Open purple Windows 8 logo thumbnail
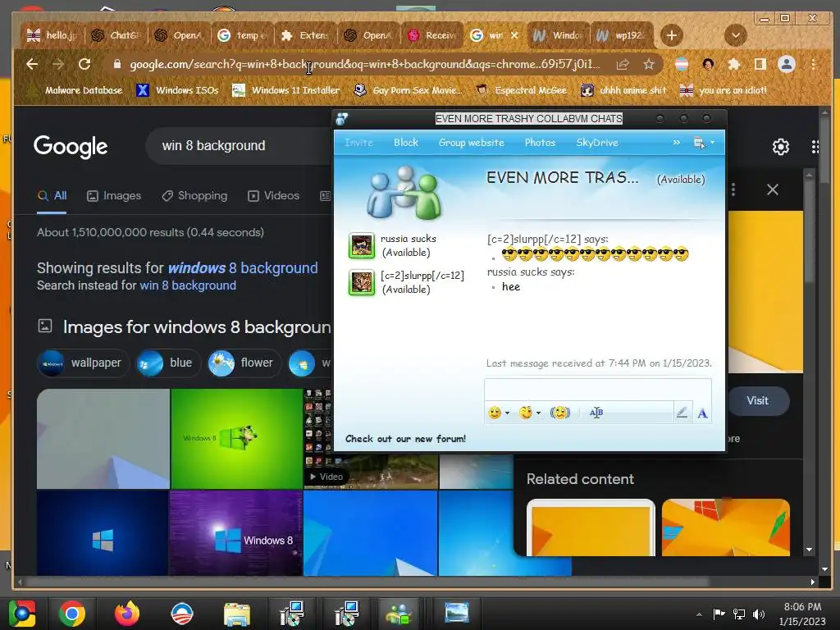The width and height of the screenshot is (840, 630). (x=235, y=533)
